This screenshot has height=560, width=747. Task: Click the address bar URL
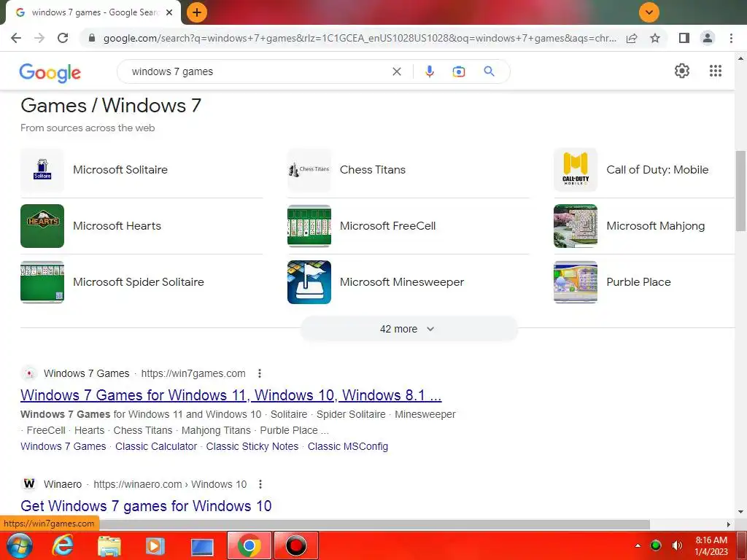click(360, 38)
